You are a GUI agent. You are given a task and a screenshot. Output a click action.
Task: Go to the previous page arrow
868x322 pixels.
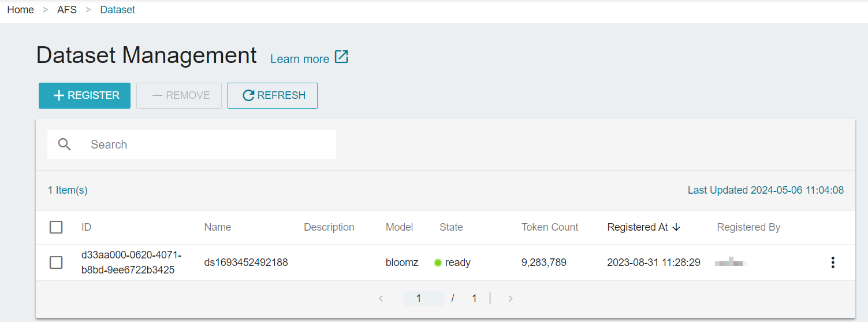point(381,299)
